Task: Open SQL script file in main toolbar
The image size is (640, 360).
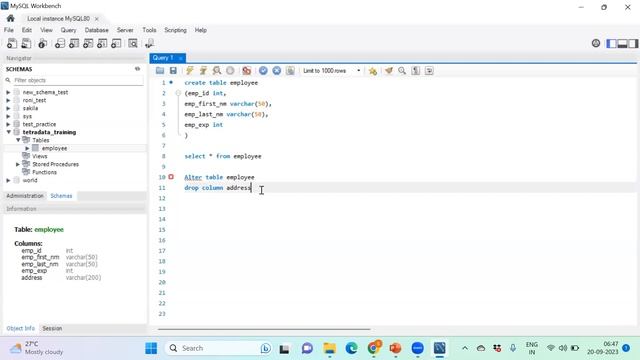Action: pyautogui.click(x=26, y=43)
